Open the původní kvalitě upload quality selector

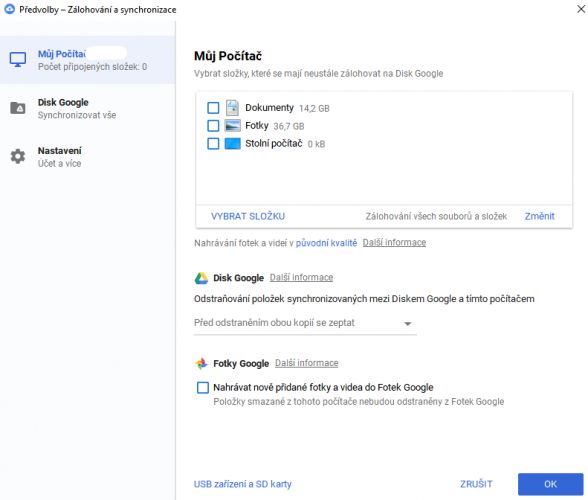tap(326, 243)
